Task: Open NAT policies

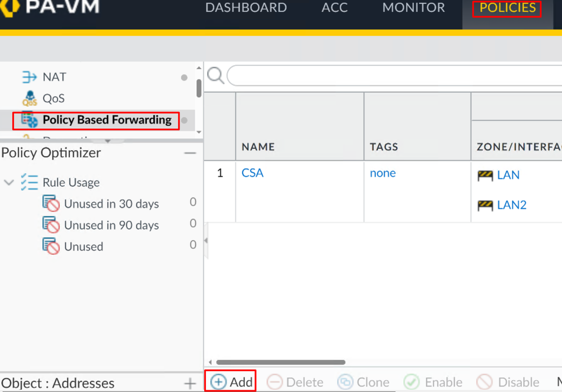Action: [x=55, y=76]
